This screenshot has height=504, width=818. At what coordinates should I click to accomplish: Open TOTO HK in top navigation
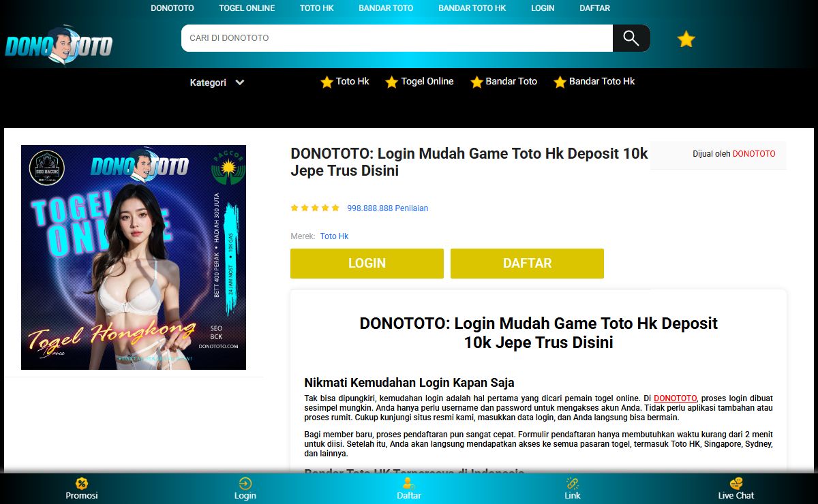[x=317, y=8]
